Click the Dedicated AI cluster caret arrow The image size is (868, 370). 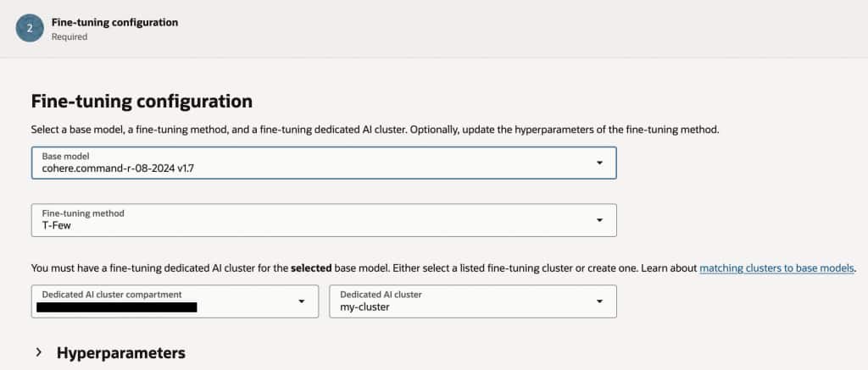(x=599, y=301)
